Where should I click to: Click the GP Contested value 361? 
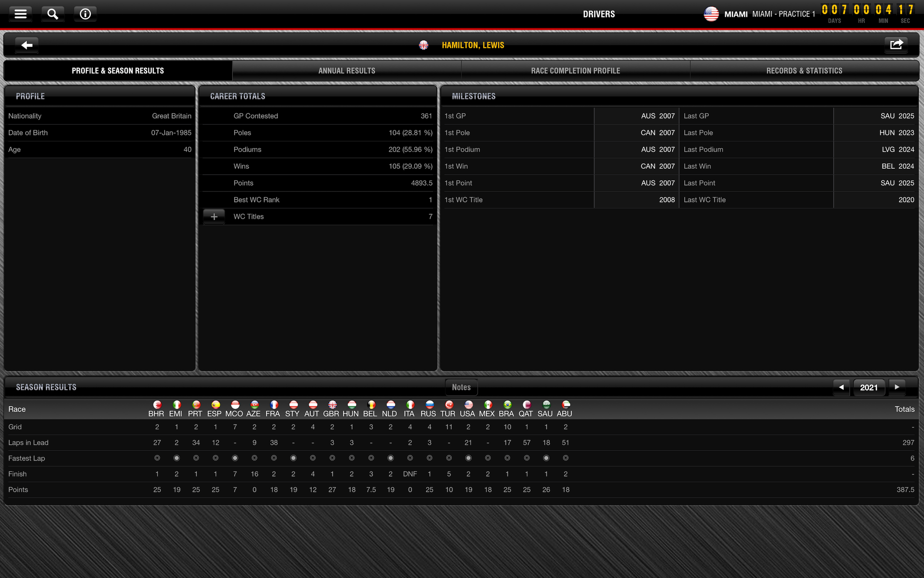(x=426, y=116)
